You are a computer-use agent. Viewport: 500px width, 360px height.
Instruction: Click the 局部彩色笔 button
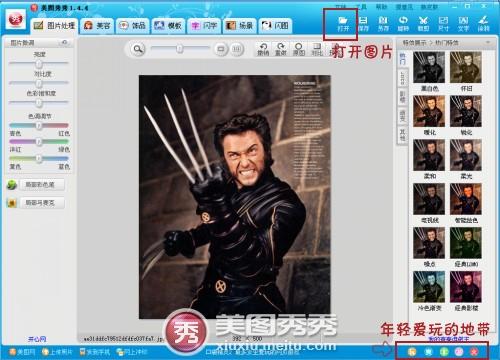[x=42, y=184]
